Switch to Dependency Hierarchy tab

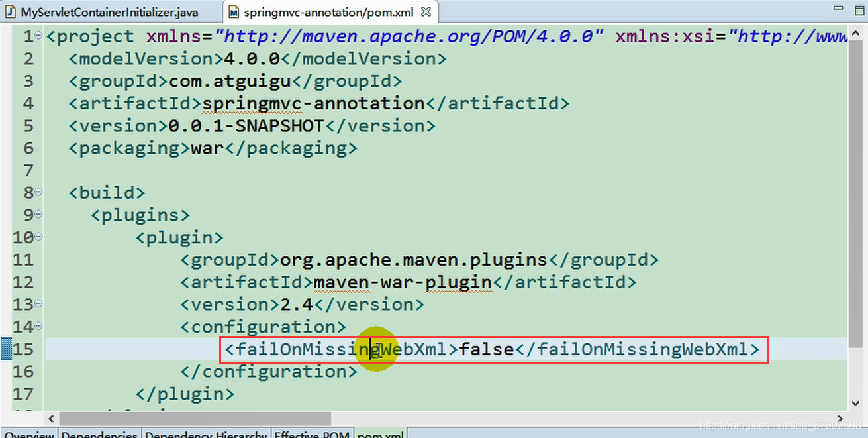[205, 434]
